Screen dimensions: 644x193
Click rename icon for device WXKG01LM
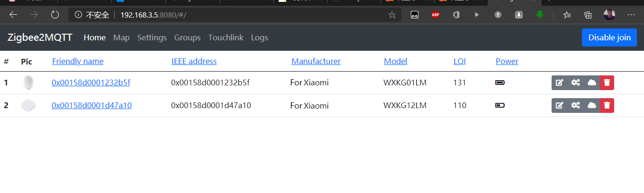(x=559, y=83)
